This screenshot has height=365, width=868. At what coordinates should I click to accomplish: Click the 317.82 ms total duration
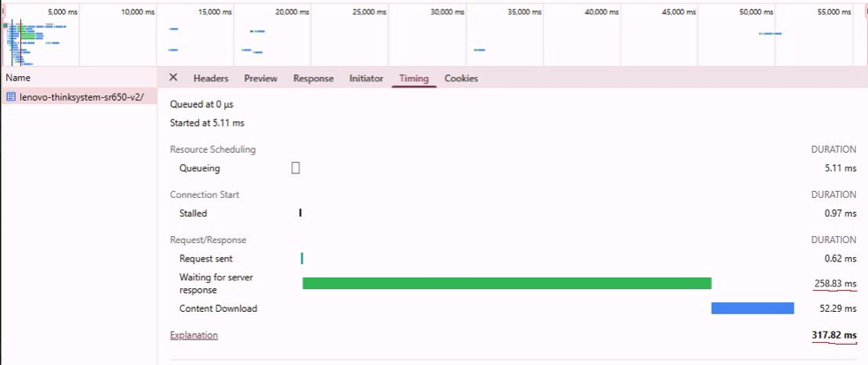[834, 335]
